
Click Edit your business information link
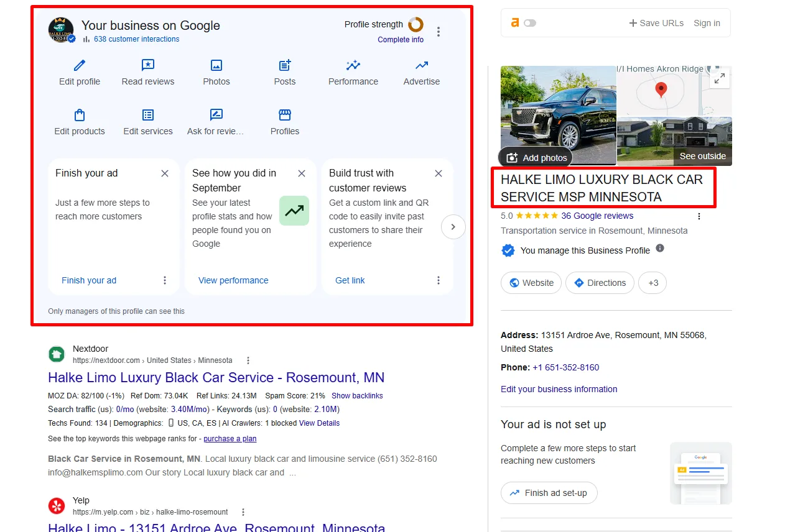(559, 389)
